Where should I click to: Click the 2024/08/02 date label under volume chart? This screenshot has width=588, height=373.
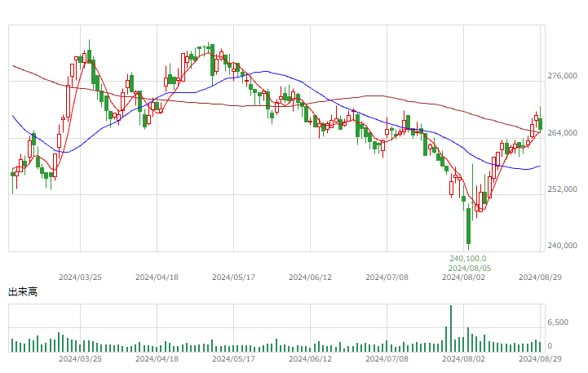point(463,359)
